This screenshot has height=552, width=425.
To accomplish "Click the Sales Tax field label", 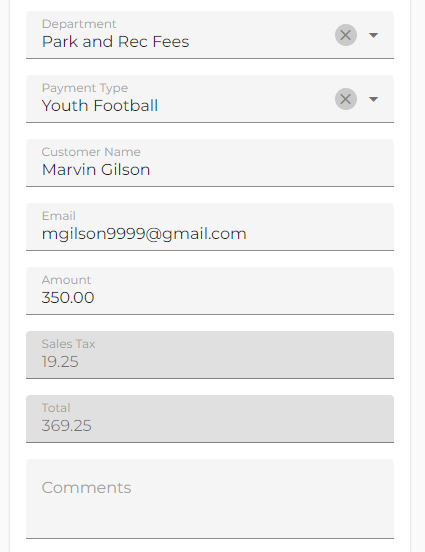I will point(69,344).
